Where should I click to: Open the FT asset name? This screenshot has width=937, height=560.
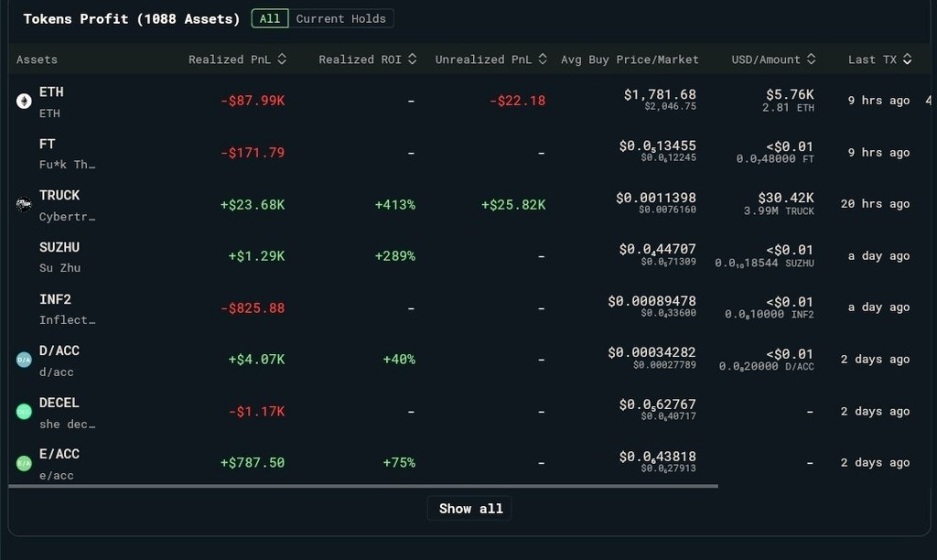click(x=48, y=144)
